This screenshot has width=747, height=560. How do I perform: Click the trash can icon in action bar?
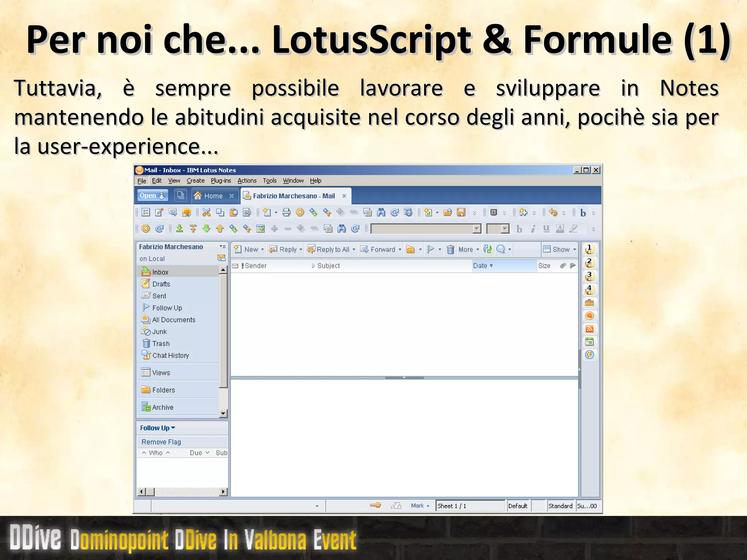(x=450, y=249)
